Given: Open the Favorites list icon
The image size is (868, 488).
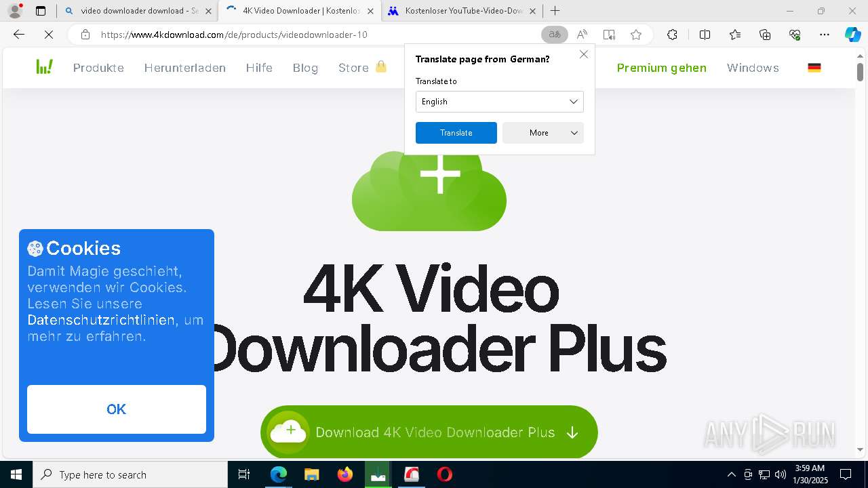Looking at the screenshot, I should (735, 35).
